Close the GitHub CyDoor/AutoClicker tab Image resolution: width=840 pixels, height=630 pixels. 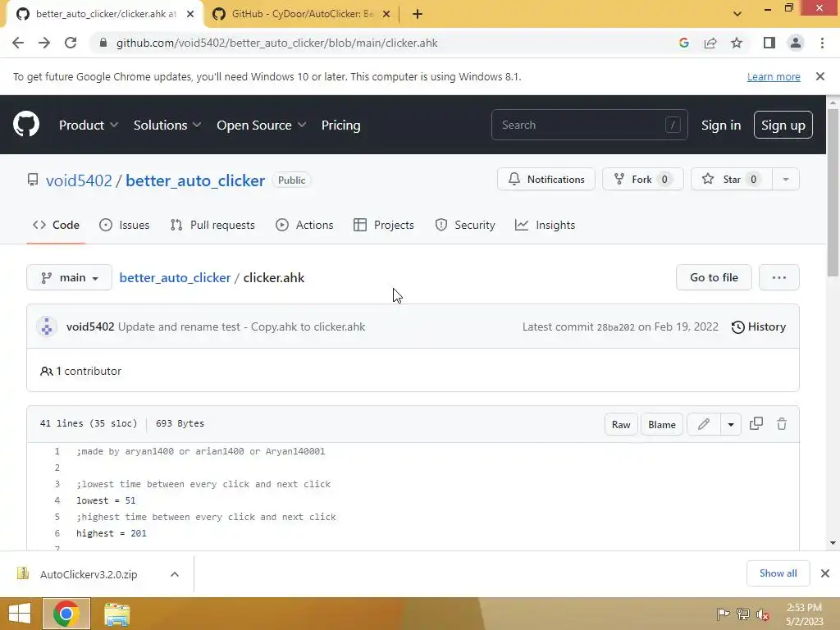click(386, 14)
